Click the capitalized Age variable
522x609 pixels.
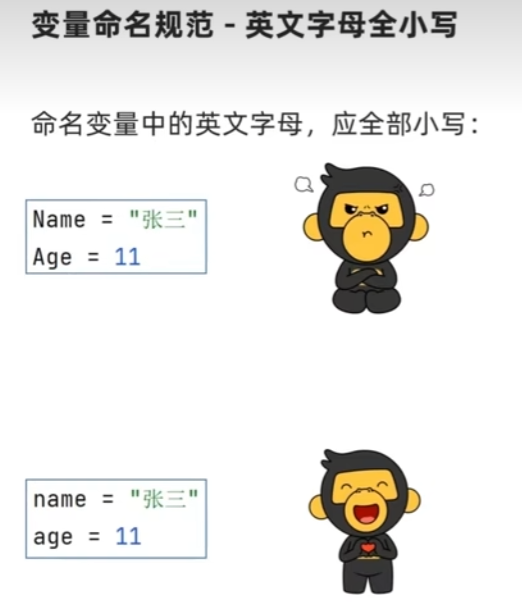(x=52, y=258)
